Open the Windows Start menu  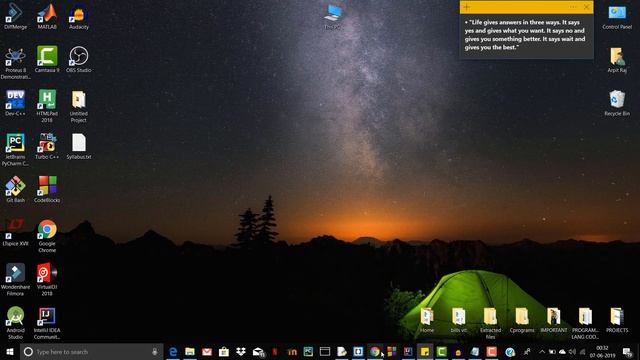(10, 351)
